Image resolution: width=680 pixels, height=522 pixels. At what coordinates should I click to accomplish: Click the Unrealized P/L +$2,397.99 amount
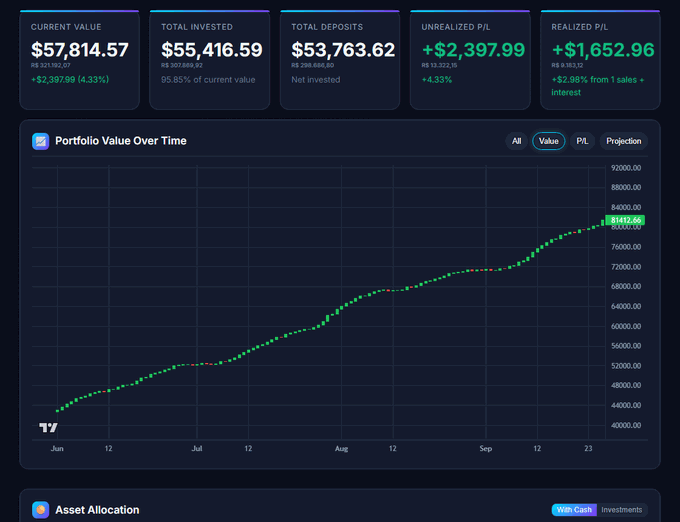click(473, 50)
